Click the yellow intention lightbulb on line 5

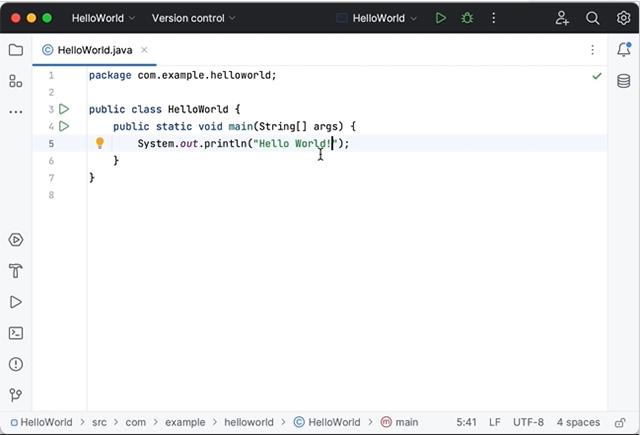100,143
